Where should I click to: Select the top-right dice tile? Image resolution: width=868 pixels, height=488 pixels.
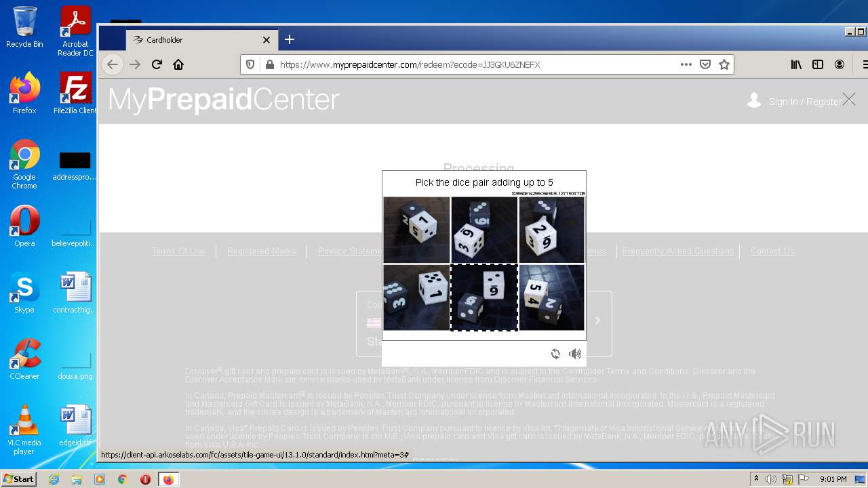point(552,230)
